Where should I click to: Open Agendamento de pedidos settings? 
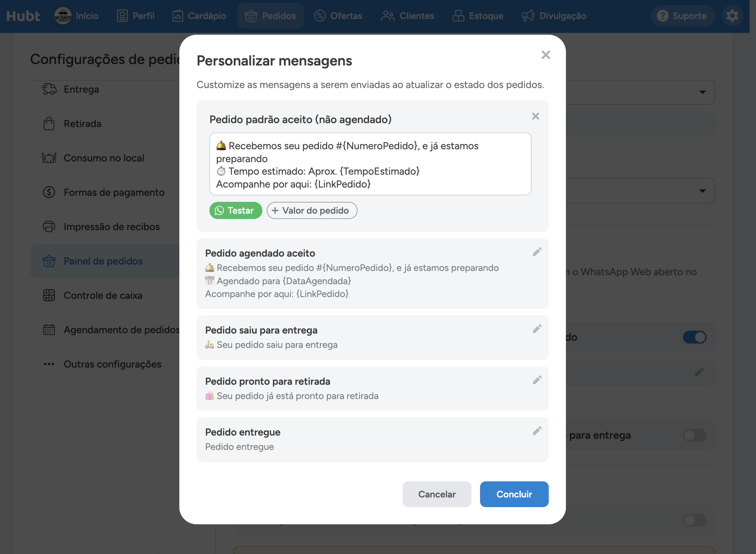coord(105,330)
